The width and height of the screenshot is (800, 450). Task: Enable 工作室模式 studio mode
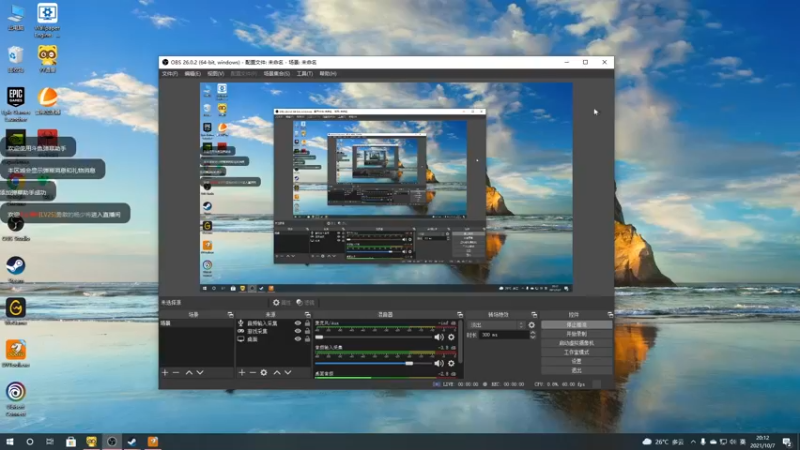coord(577,353)
